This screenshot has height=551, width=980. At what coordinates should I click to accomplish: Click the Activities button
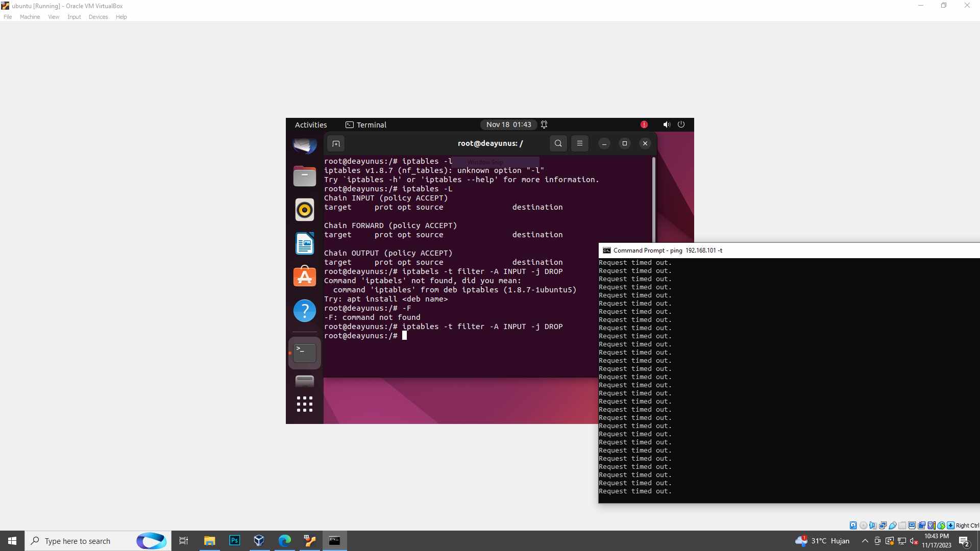point(311,125)
